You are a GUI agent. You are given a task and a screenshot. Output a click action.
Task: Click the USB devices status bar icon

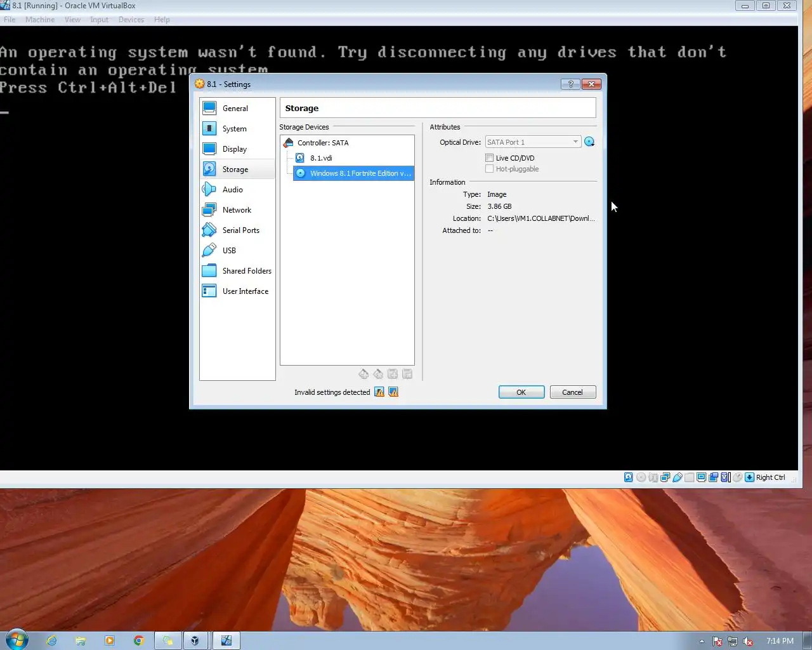click(677, 477)
